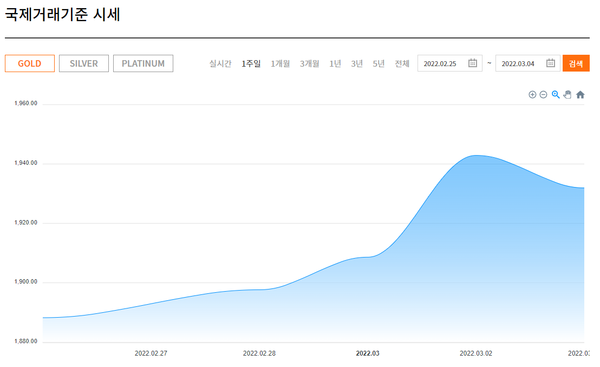Screen dimensions: 600x367
Task: Click the 1,900.00 y-axis label
Action: [x=26, y=282]
